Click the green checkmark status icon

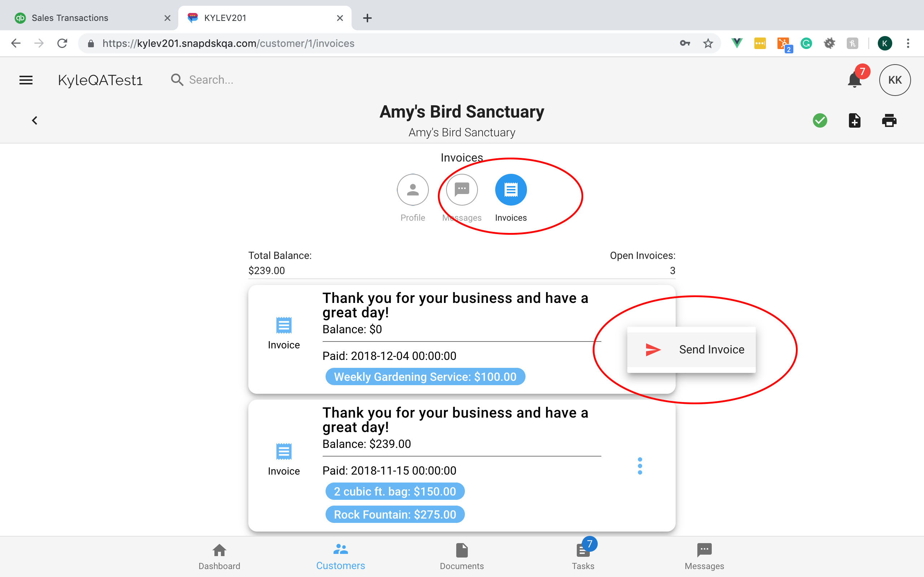(820, 120)
